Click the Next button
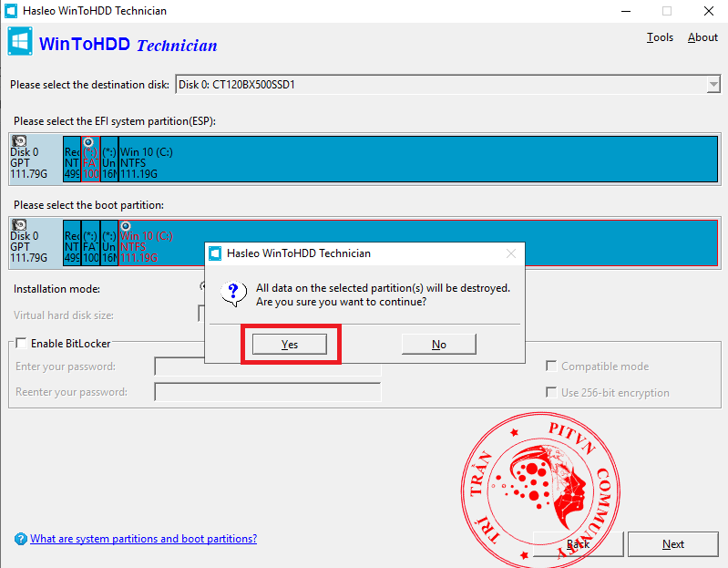Screen dimensions: 728x568 click(673, 544)
